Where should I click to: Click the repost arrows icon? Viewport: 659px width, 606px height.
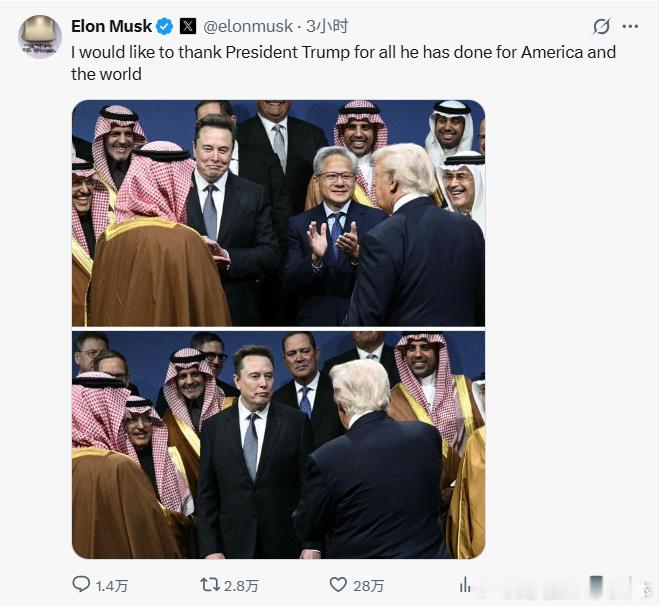210,585
